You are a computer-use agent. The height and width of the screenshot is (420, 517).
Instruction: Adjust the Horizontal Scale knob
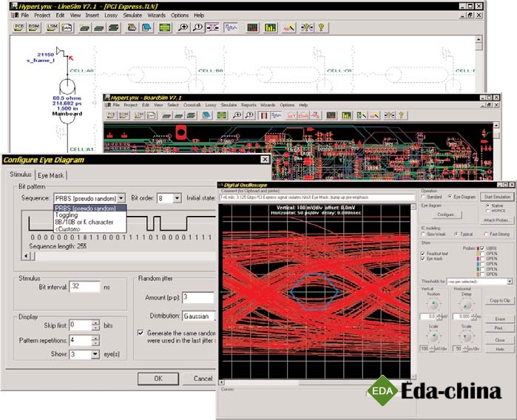point(465,337)
